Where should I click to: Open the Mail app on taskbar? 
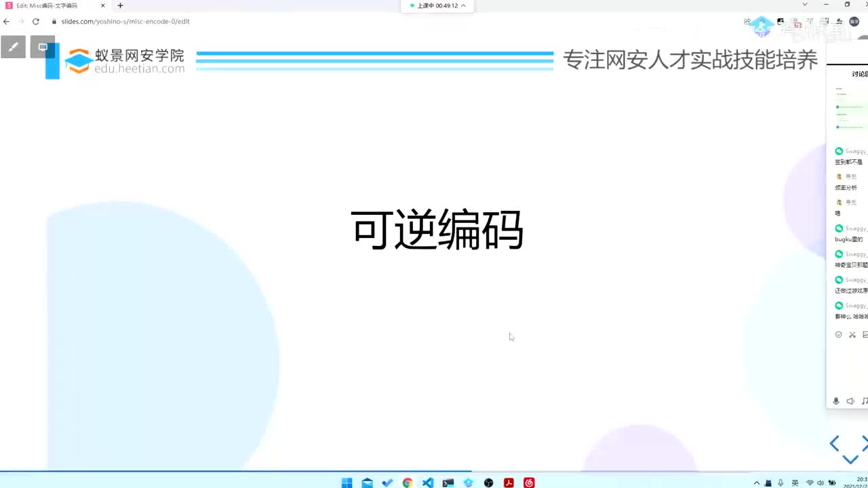point(367,483)
